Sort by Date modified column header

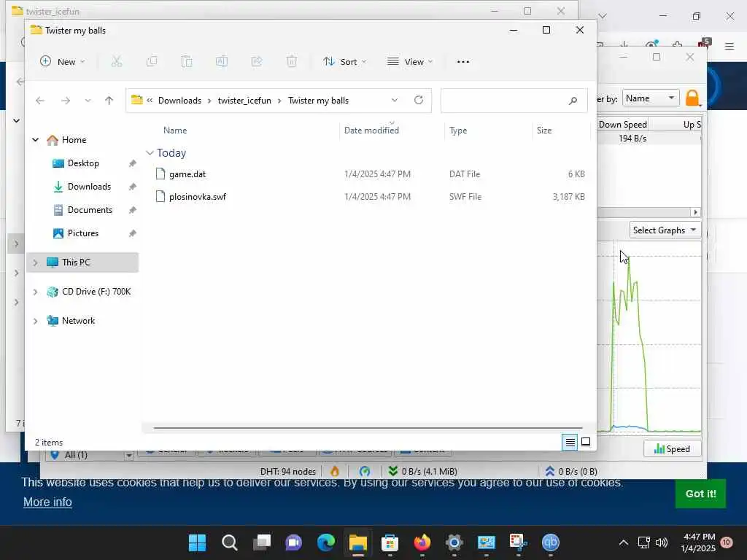click(371, 131)
